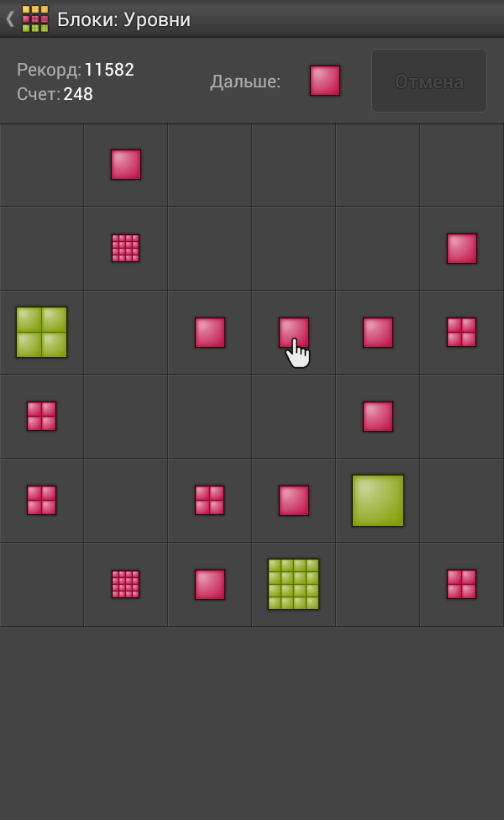Select the large green four-square block
Viewport: 504px width, 820px height.
42,332
